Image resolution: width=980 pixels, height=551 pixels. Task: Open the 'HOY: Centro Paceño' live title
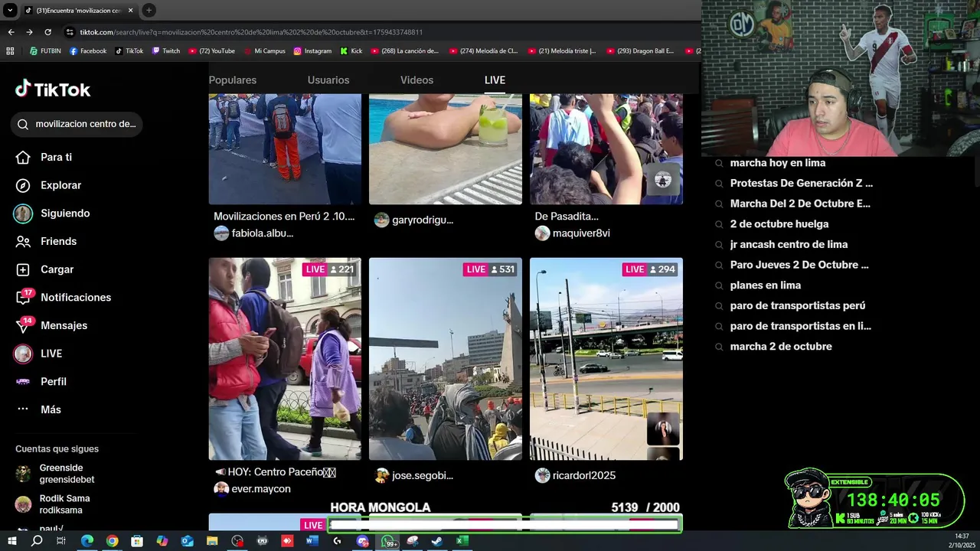click(x=276, y=472)
